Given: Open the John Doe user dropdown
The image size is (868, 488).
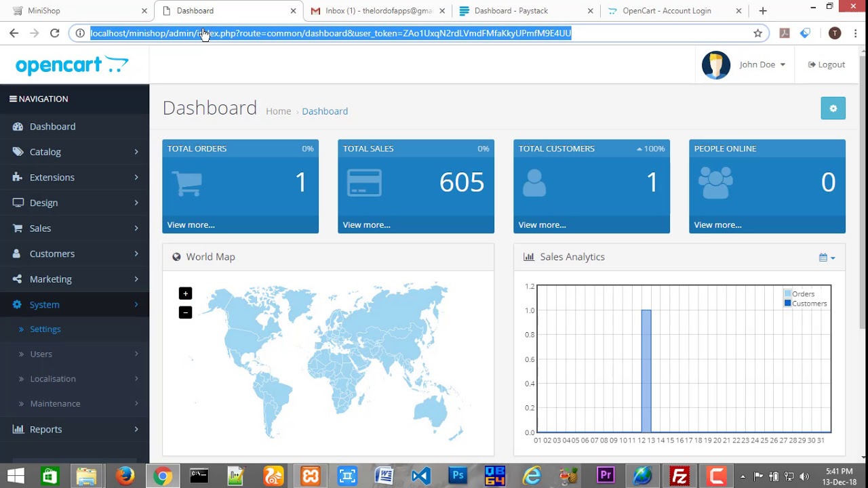Looking at the screenshot, I should click(x=762, y=65).
